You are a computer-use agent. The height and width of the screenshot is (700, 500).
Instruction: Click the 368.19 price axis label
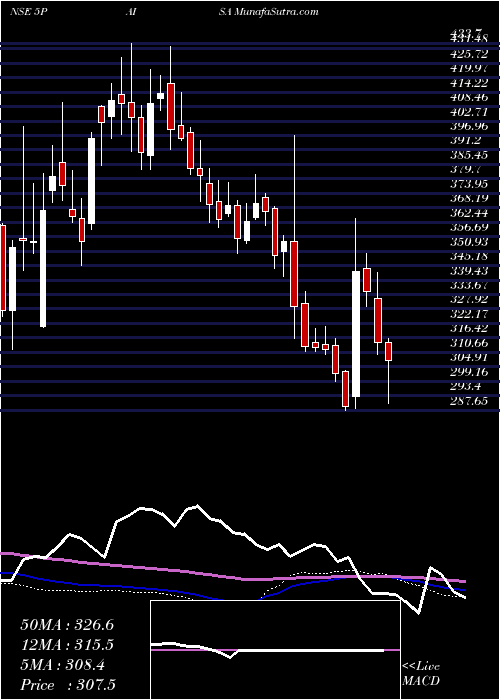(469, 198)
